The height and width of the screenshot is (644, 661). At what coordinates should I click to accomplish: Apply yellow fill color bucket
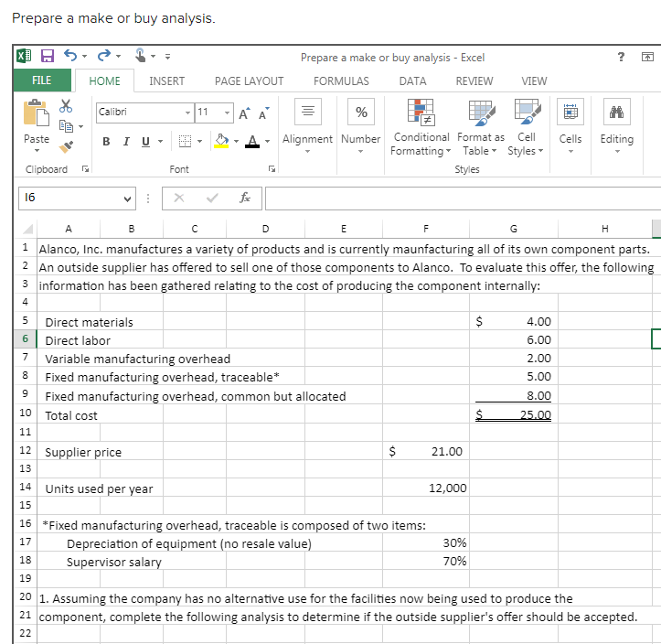click(221, 141)
